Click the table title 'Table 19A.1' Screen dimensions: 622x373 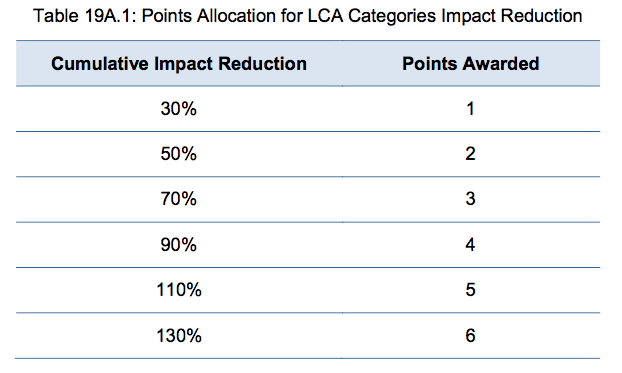click(x=84, y=16)
